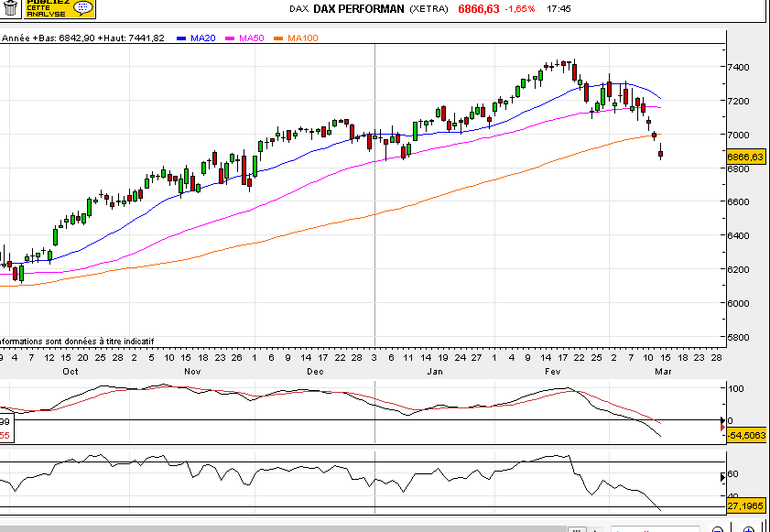Screen dimensions: 770x532
Task: Click the Dec month label
Action: click(x=315, y=372)
